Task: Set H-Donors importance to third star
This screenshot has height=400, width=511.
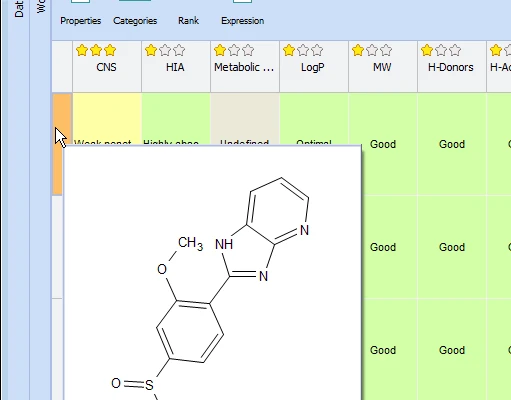Action: pos(455,51)
